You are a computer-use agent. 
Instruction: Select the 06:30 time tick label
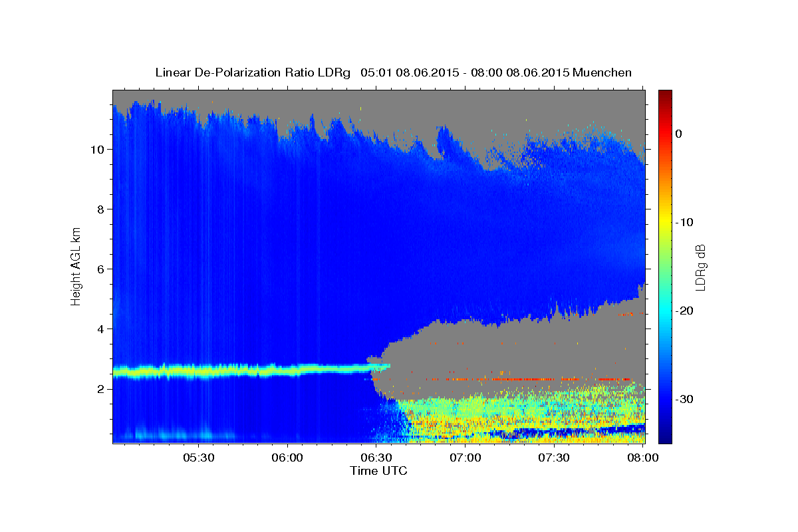(x=376, y=458)
